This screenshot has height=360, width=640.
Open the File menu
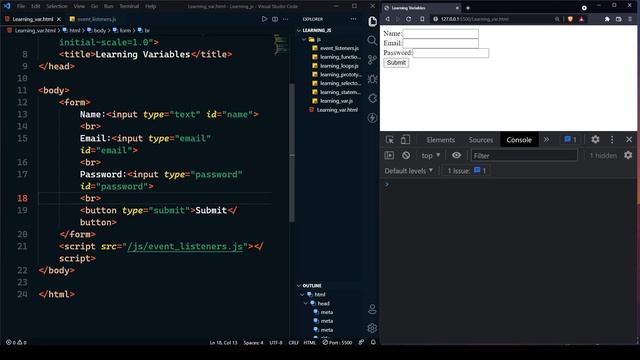pyautogui.click(x=21, y=6)
